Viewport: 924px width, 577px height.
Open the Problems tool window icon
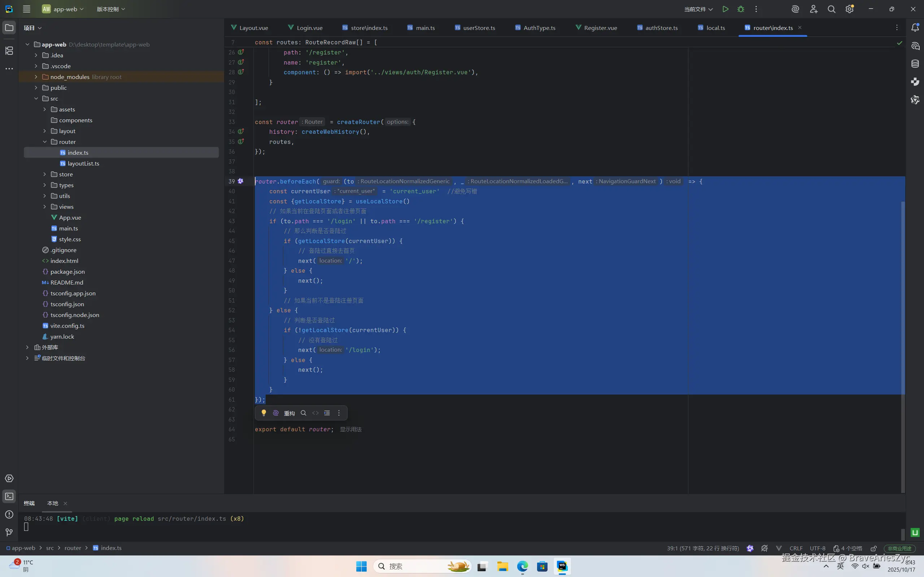(9, 514)
